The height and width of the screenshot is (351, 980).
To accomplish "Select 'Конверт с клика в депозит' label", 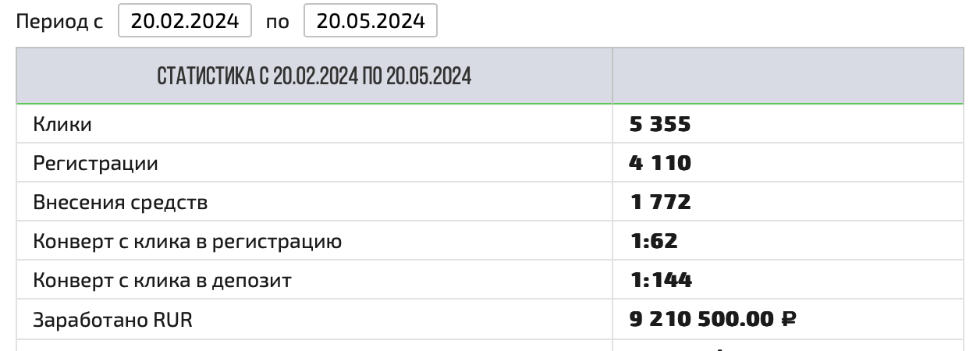I will tap(162, 280).
